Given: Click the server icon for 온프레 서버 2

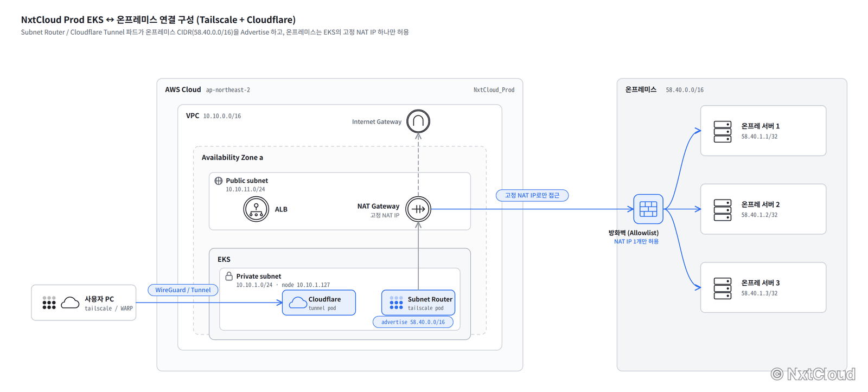Looking at the screenshot, I should [723, 210].
